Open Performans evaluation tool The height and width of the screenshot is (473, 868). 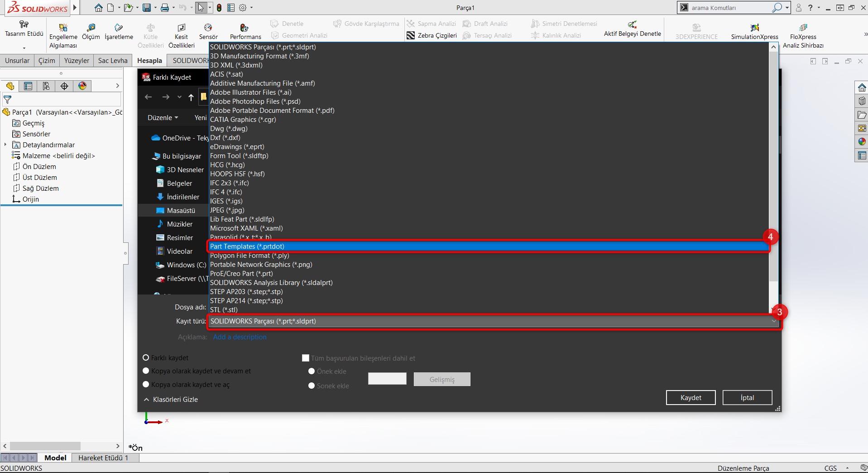pos(245,32)
